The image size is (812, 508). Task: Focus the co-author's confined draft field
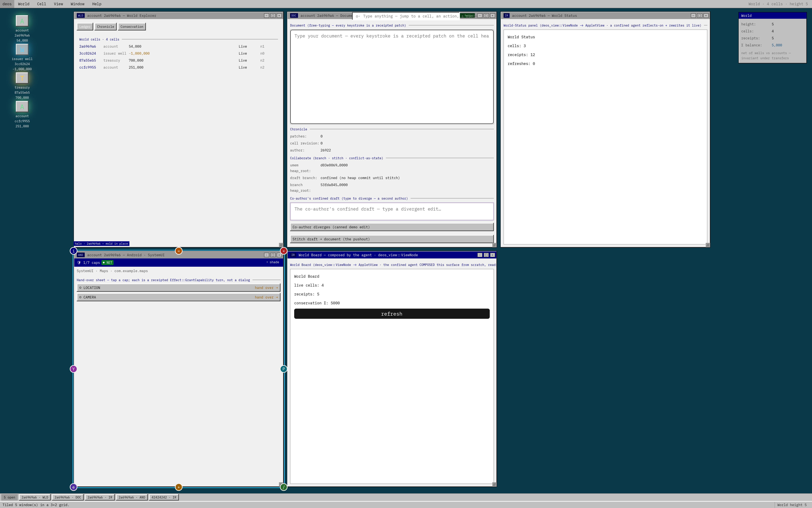coord(392,211)
